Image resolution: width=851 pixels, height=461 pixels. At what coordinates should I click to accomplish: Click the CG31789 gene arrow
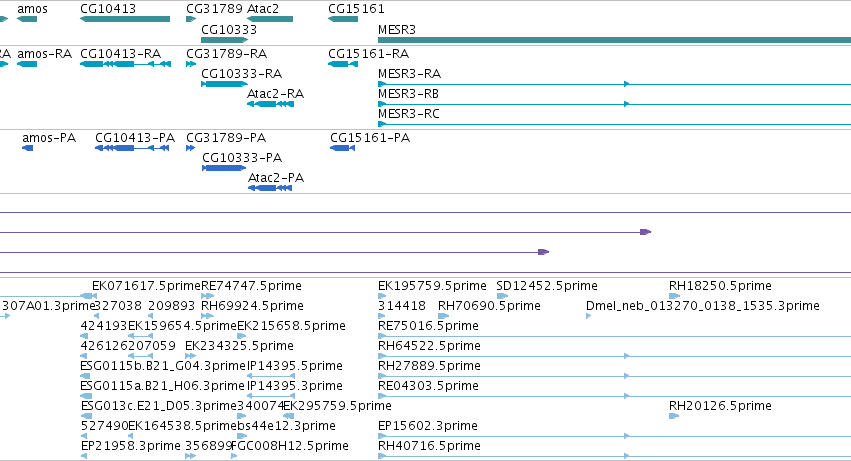click(191, 19)
